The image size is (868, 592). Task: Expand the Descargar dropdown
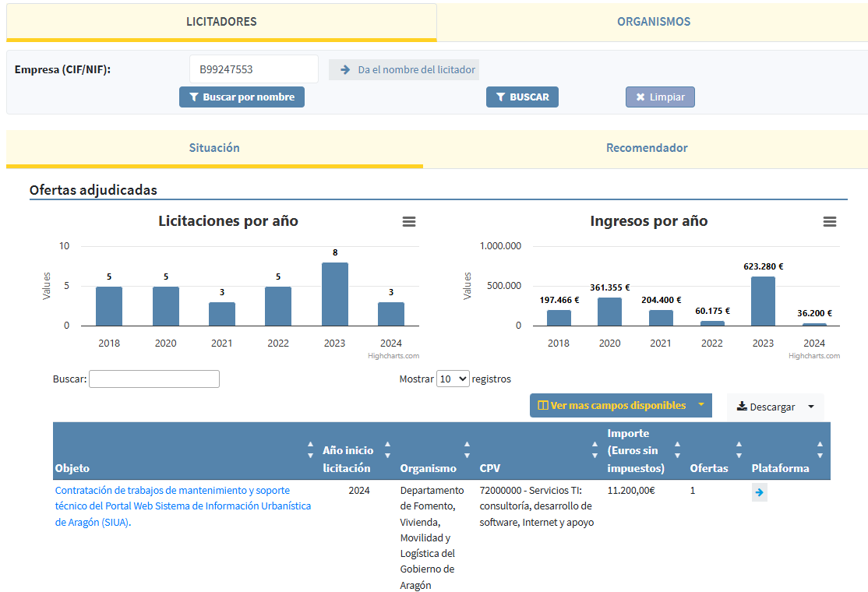point(775,407)
